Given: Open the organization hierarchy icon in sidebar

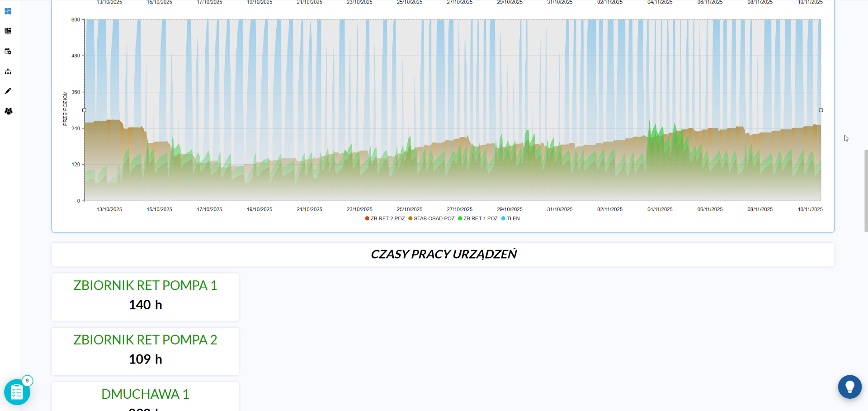Looking at the screenshot, I should coord(8,71).
